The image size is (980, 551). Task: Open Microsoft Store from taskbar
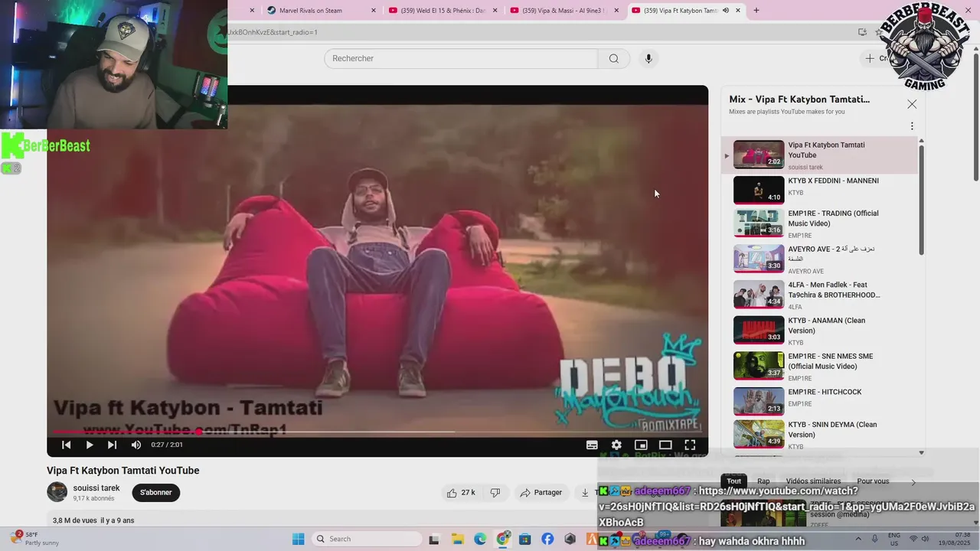(524, 539)
